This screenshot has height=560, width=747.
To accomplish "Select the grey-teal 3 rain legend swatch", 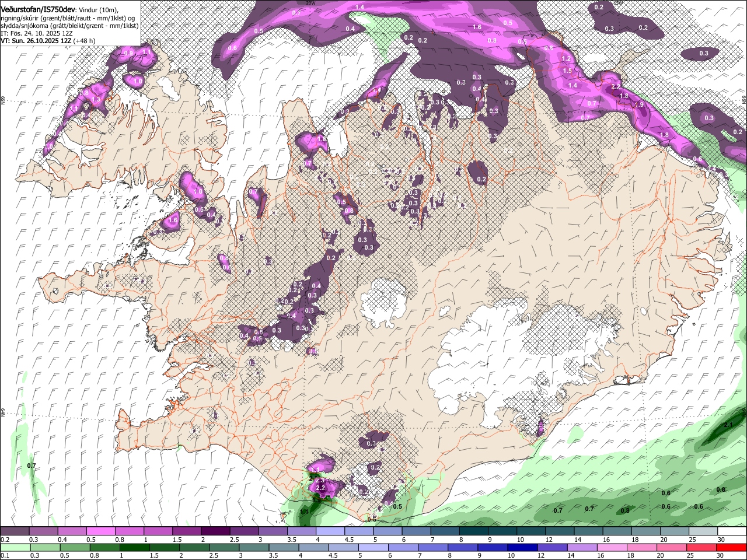I will click(254, 547).
